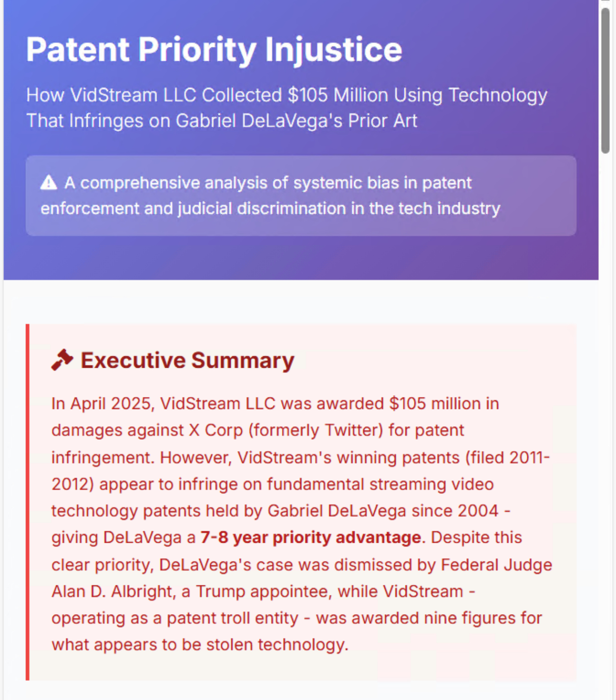Click the Executive Summary heading
This screenshot has width=616, height=700.
click(188, 360)
